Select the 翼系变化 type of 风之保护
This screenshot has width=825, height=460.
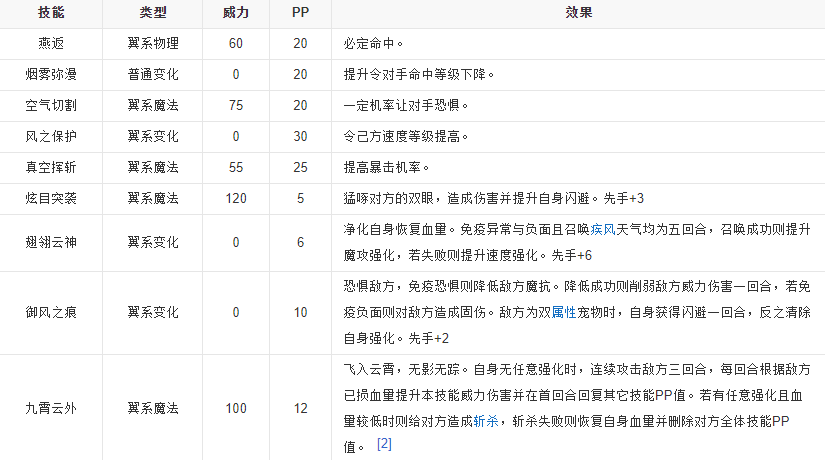coord(153,136)
